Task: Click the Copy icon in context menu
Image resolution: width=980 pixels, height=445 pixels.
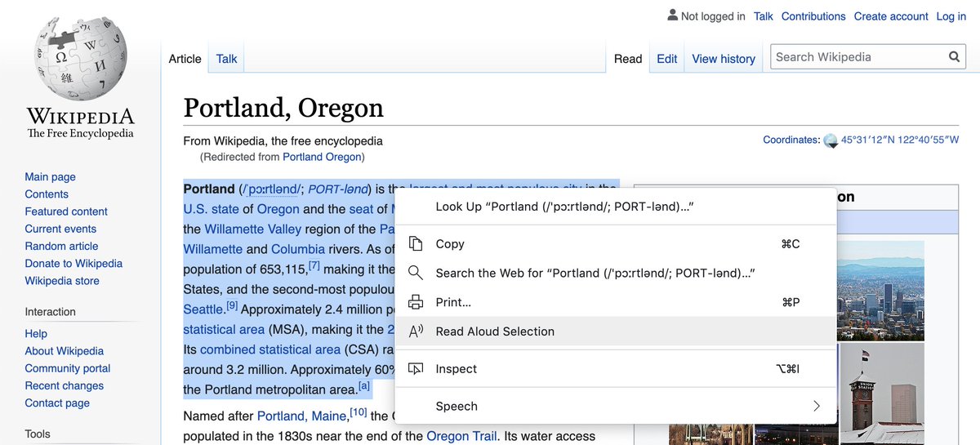Action: 416,243
